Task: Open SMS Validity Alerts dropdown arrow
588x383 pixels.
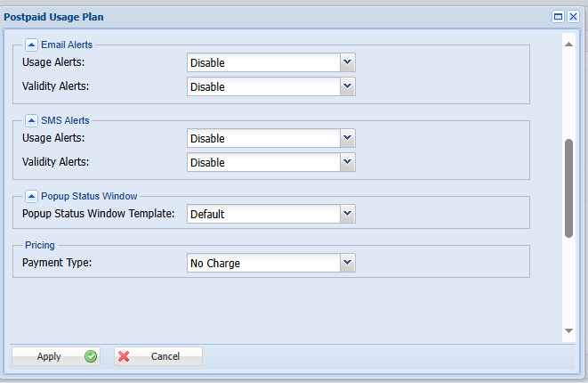Action: pos(348,162)
